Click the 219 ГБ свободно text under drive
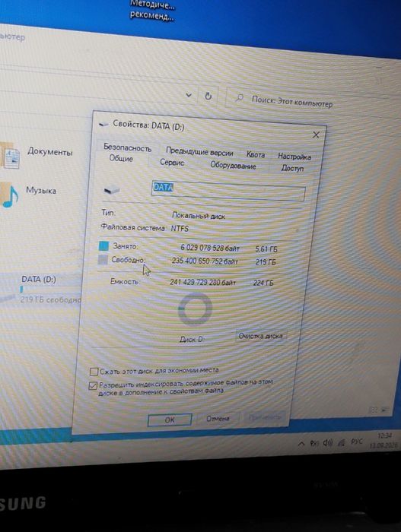This screenshot has width=401, height=532. click(x=50, y=300)
